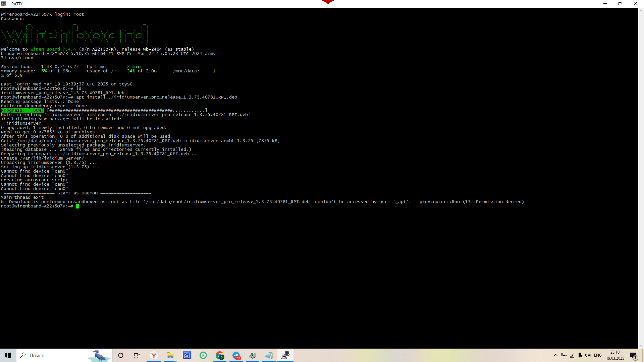Click 'Creating autostart script...' line
Viewport: 644px width, 362px height.
tap(38, 180)
